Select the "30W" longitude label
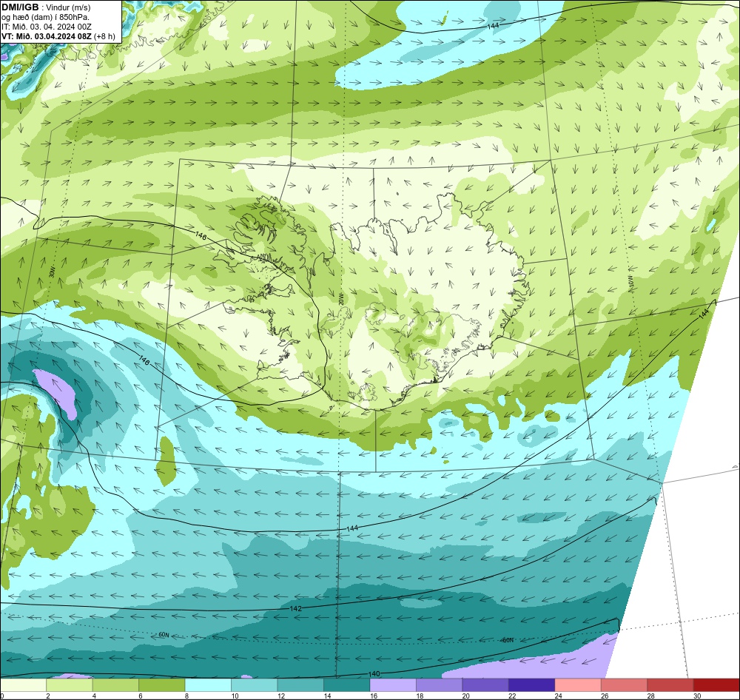 coord(52,272)
